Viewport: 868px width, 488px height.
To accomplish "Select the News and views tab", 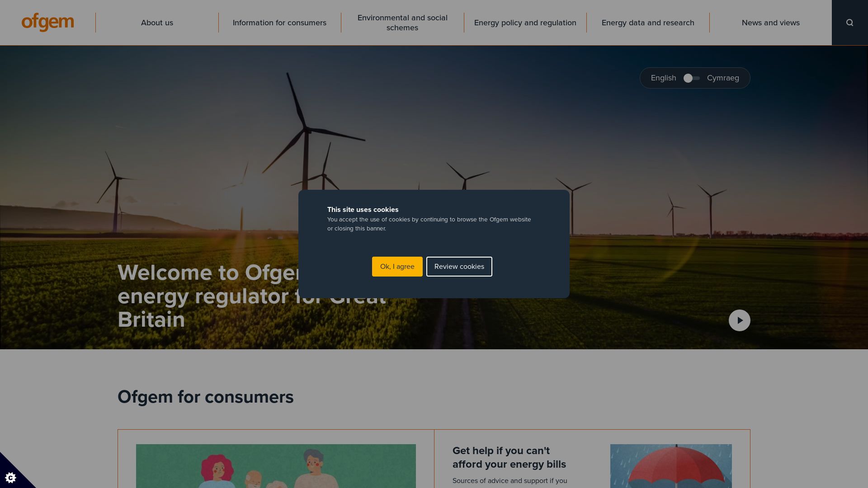I will [x=771, y=23].
